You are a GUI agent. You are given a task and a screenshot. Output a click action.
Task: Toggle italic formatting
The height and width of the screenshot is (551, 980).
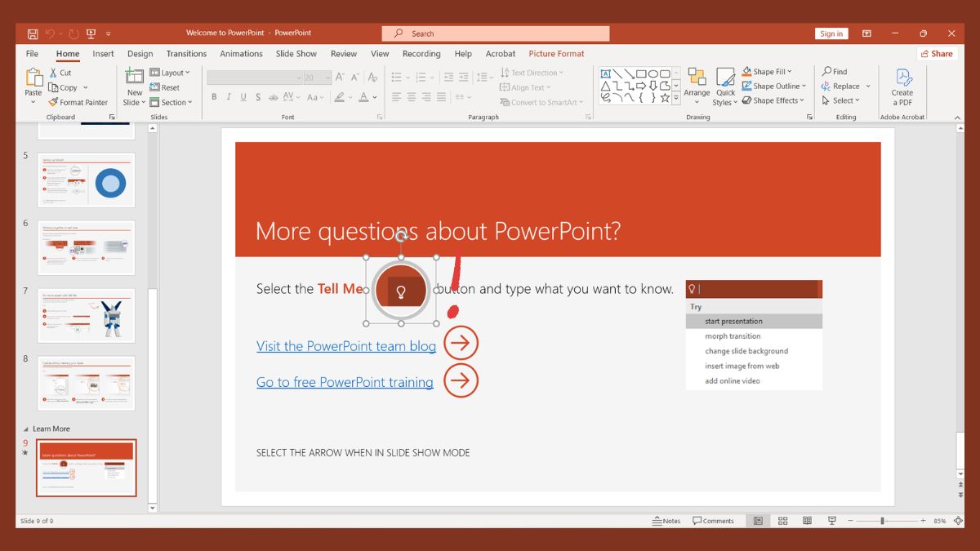tap(229, 96)
